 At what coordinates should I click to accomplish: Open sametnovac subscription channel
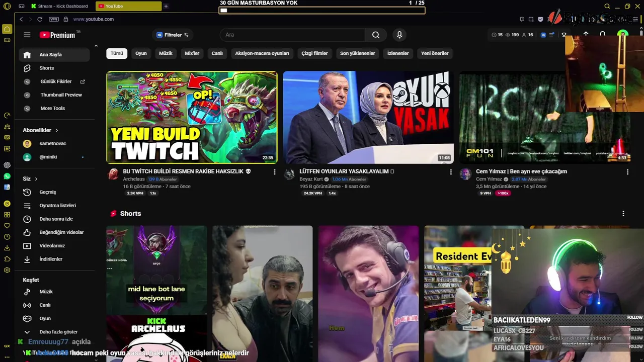(x=54, y=144)
